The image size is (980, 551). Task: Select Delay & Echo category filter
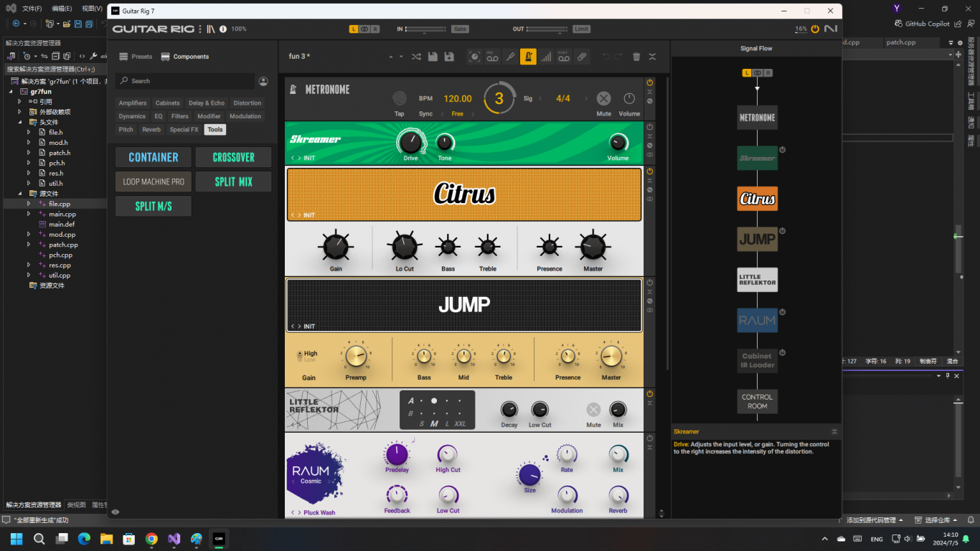point(207,103)
